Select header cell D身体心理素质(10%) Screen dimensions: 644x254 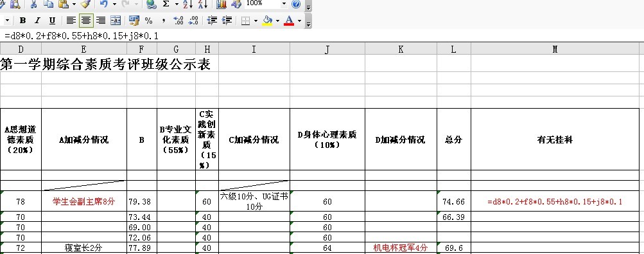tap(327, 140)
